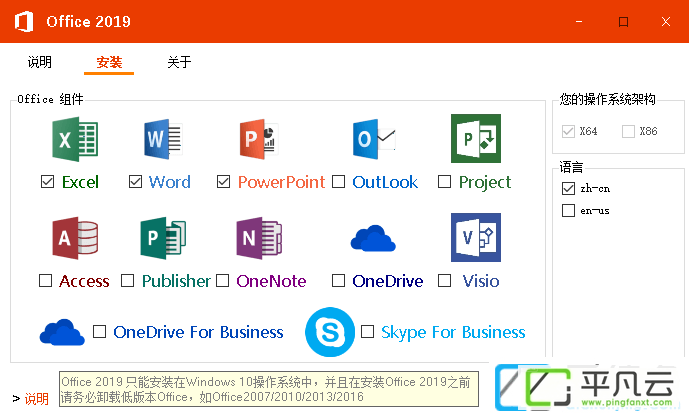Click the Visio application icon
Image resolution: width=689 pixels, height=417 pixels.
tap(476, 237)
